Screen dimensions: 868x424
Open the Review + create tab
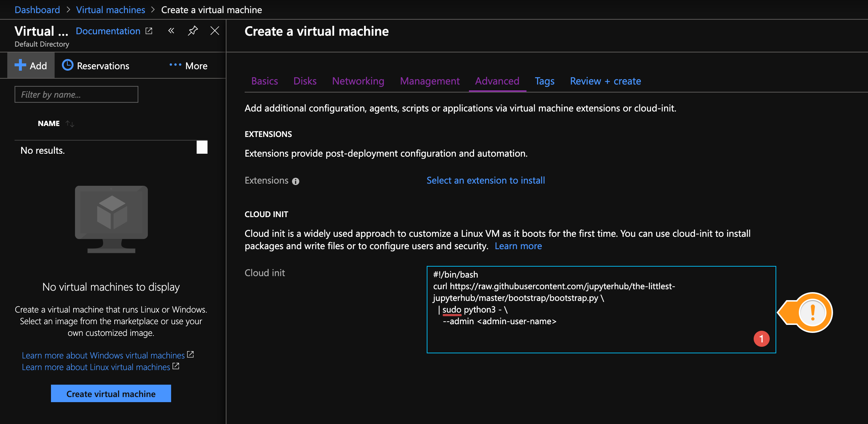605,81
